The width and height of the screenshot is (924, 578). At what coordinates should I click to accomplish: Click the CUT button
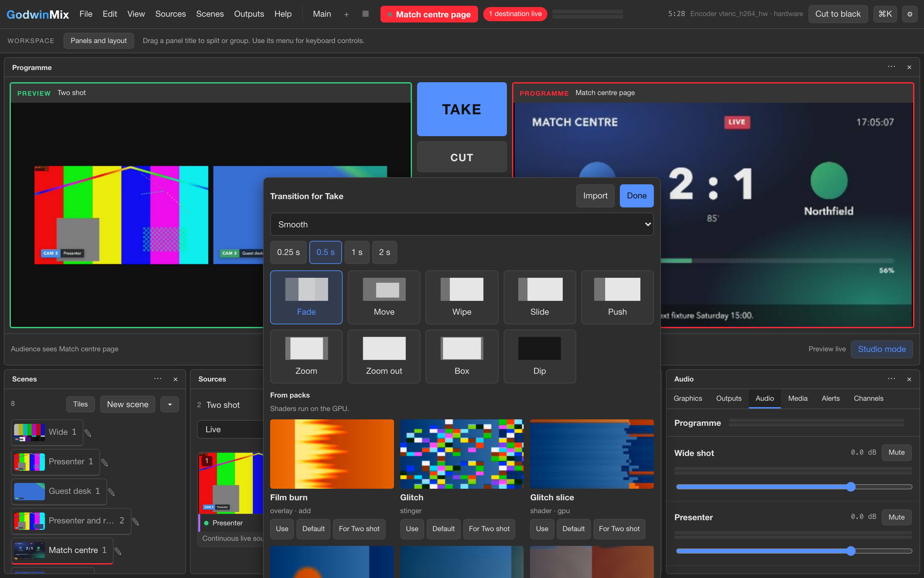pyautogui.click(x=462, y=157)
